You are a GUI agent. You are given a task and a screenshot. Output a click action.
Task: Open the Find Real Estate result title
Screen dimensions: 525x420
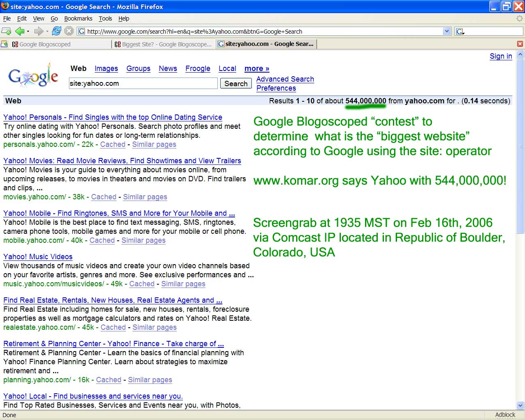pyautogui.click(x=113, y=300)
